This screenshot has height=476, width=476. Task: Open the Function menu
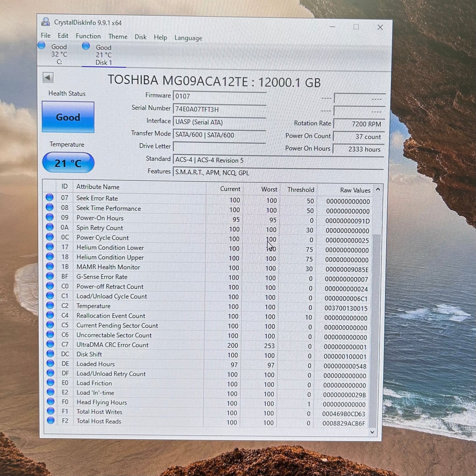(88, 36)
